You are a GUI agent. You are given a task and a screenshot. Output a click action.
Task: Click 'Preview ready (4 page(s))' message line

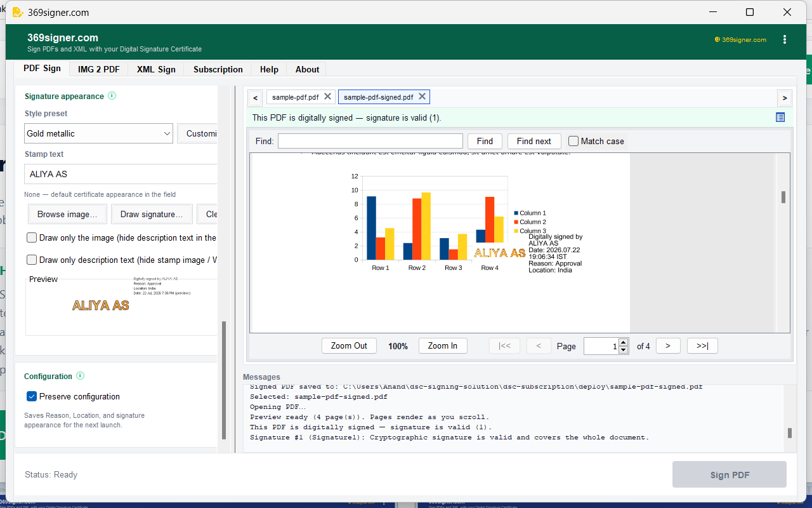point(370,417)
